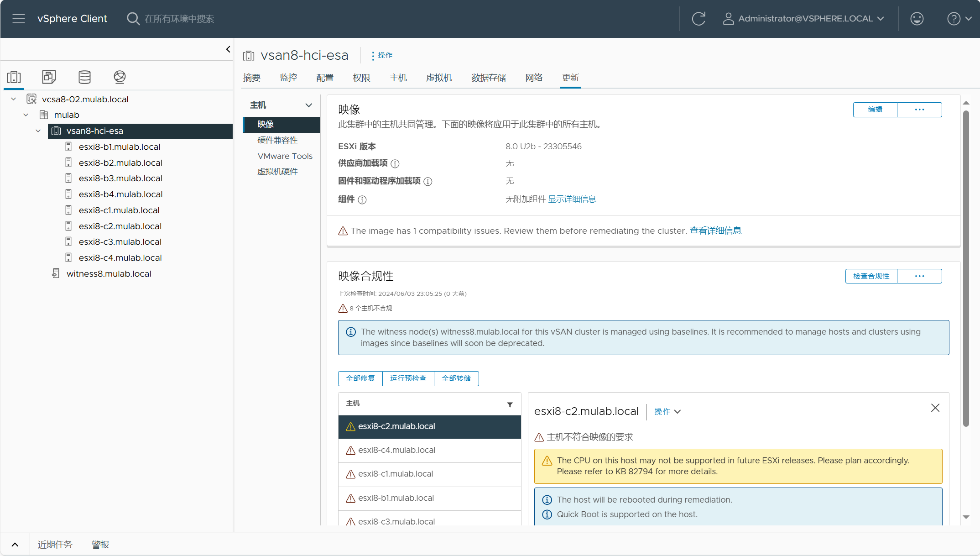Viewport: 980px width, 556px height.
Task: Collapse the vcsa8-02.mulab.local tree node
Action: click(14, 99)
